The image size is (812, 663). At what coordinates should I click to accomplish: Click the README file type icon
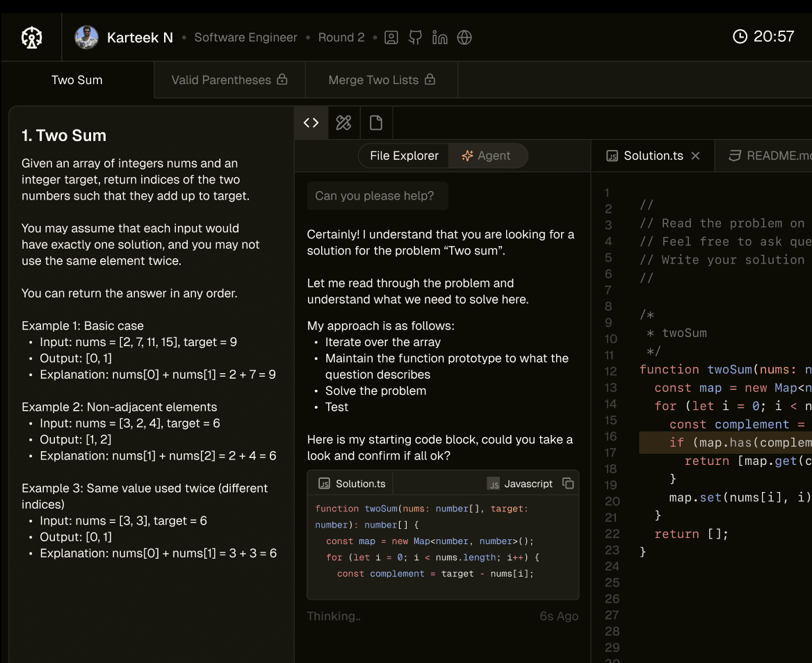734,156
